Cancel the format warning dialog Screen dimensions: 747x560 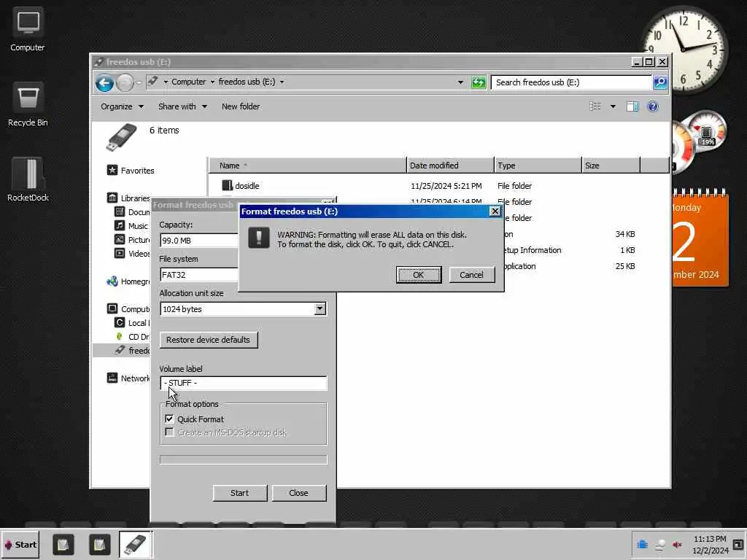pos(471,275)
